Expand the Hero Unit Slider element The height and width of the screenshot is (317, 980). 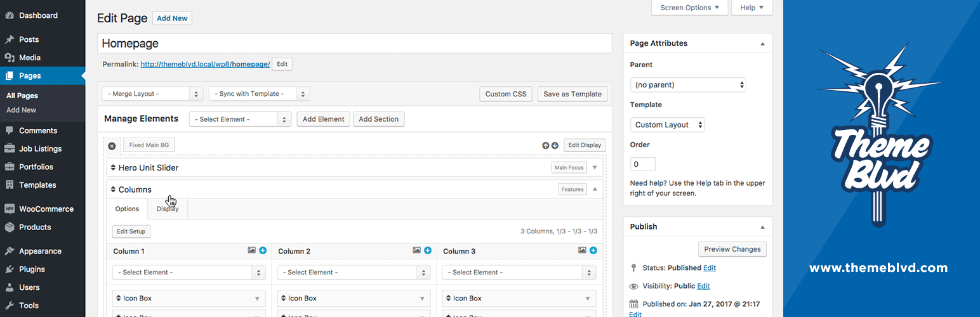(x=595, y=168)
